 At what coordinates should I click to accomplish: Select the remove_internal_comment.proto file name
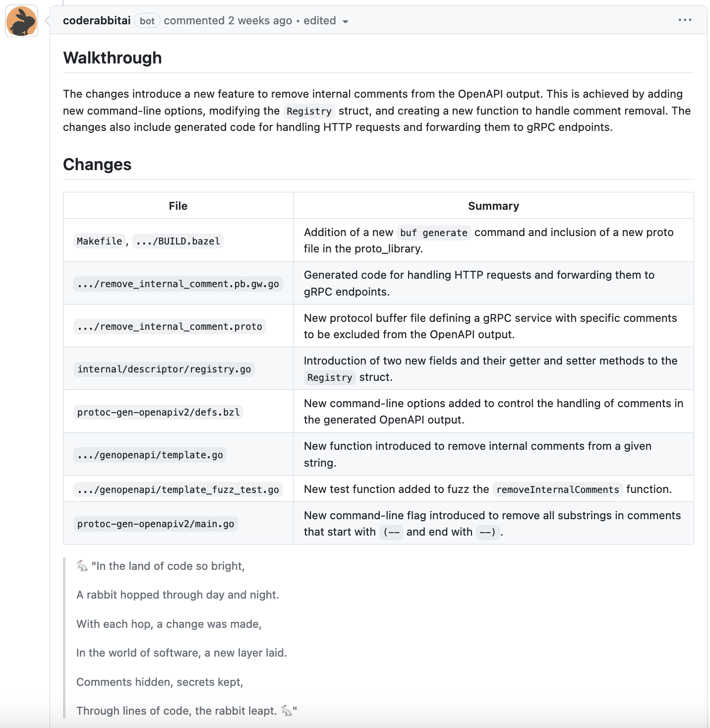[x=170, y=326]
